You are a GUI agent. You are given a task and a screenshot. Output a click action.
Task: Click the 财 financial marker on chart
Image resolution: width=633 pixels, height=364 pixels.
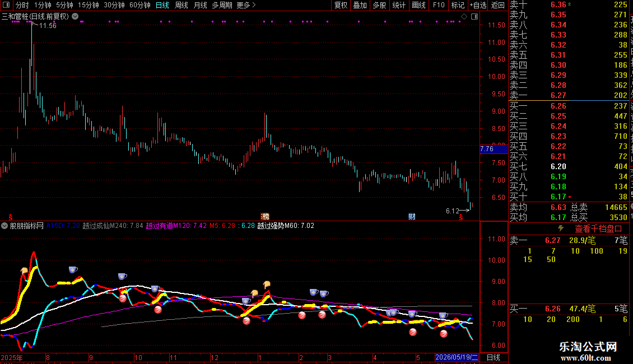coord(412,217)
